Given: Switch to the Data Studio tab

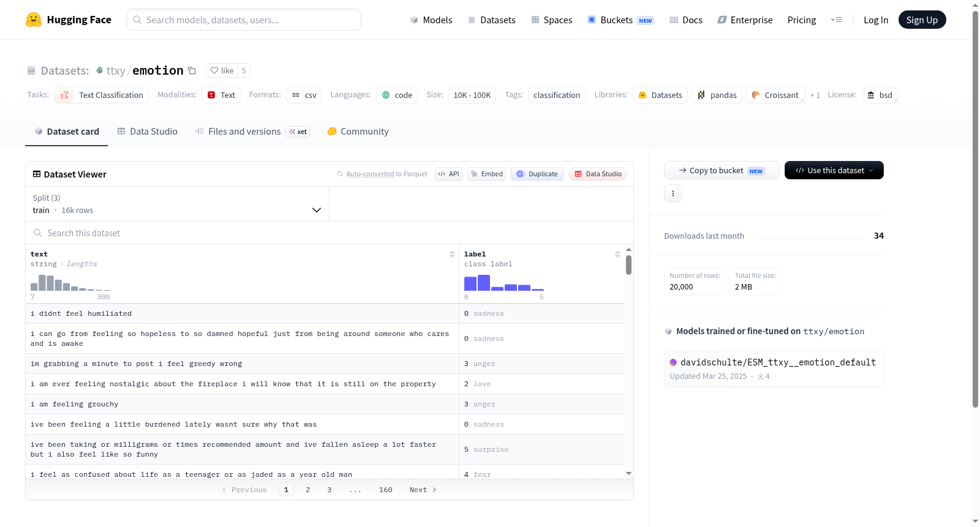Looking at the screenshot, I should click(x=148, y=132).
